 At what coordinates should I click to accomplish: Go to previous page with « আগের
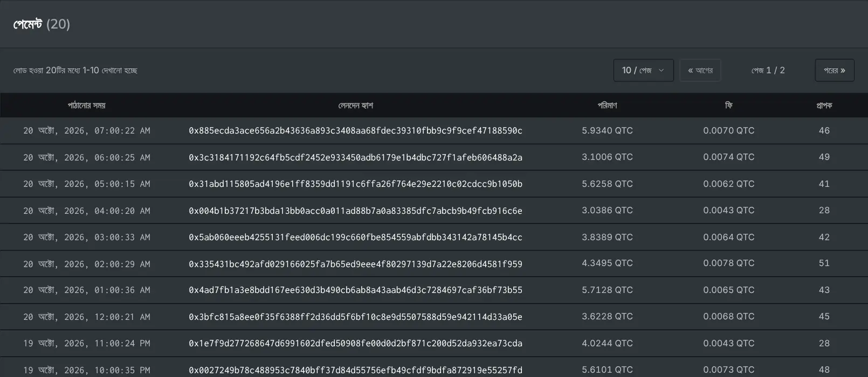coord(700,71)
